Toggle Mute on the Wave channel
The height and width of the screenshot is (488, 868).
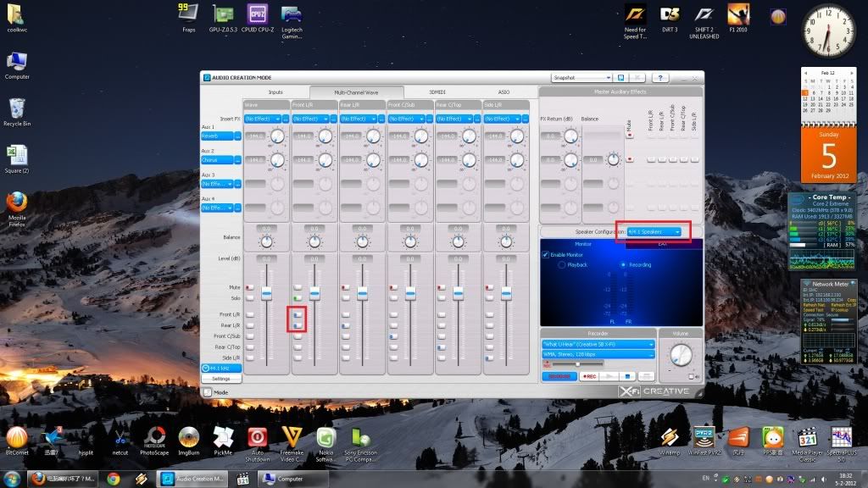[249, 288]
